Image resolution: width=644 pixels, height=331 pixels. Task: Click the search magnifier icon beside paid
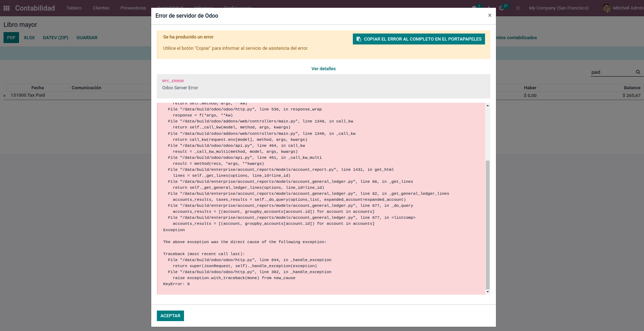pyautogui.click(x=638, y=72)
